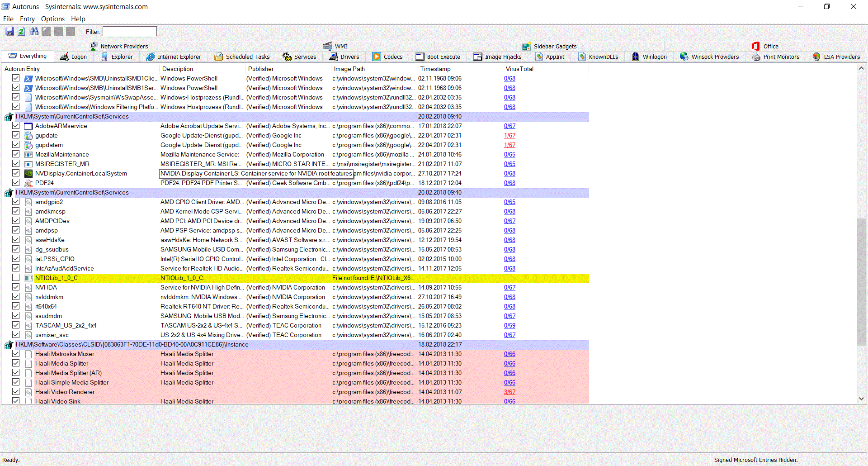Screen dimensions: 868x466
Task: Open the Help menu
Action: pyautogui.click(x=78, y=19)
